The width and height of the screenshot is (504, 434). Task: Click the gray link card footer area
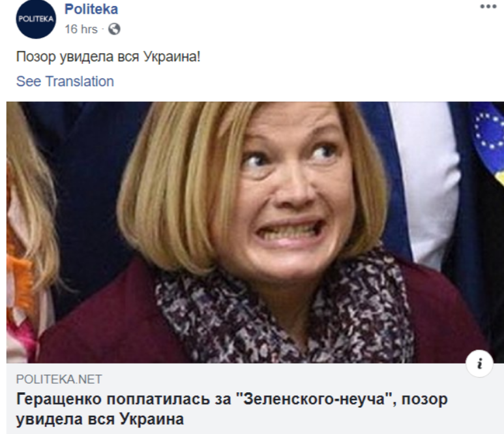255,399
